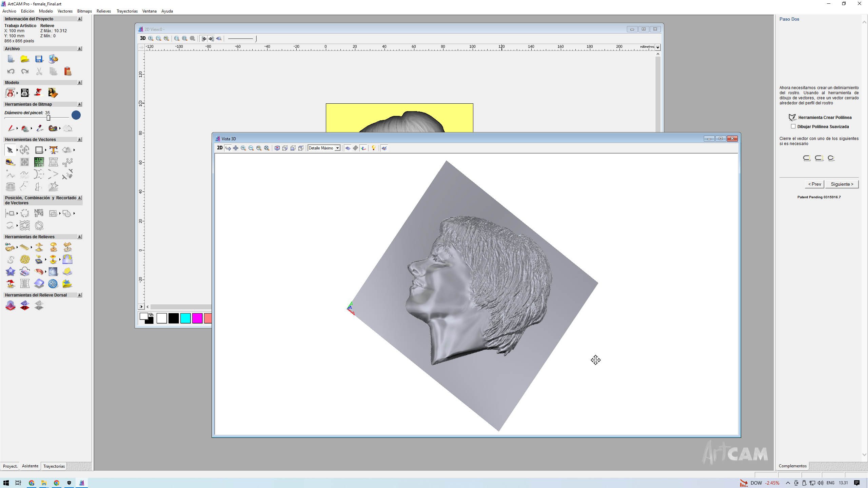
Task: Enable Dibujar Polilinea Suavizada checkbox
Action: coord(793,126)
